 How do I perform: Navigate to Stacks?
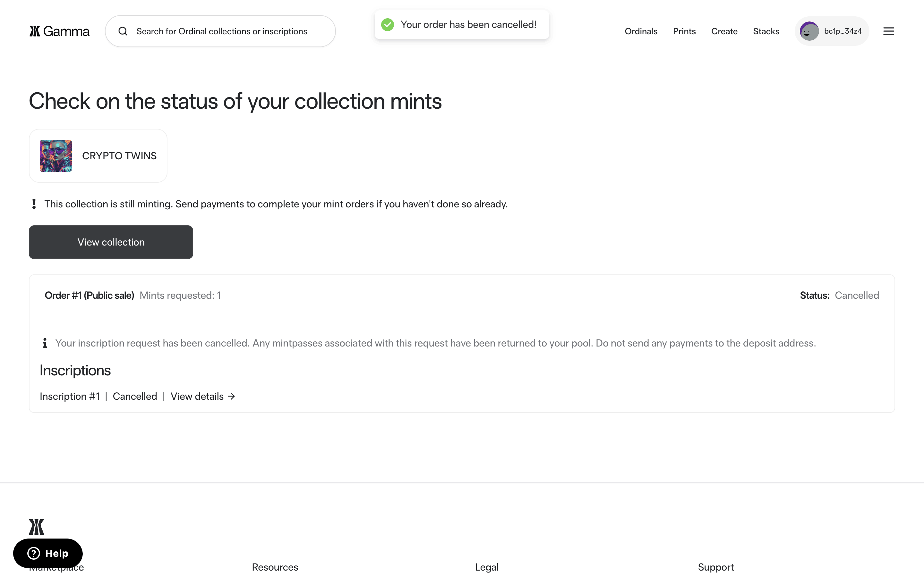coord(766,31)
